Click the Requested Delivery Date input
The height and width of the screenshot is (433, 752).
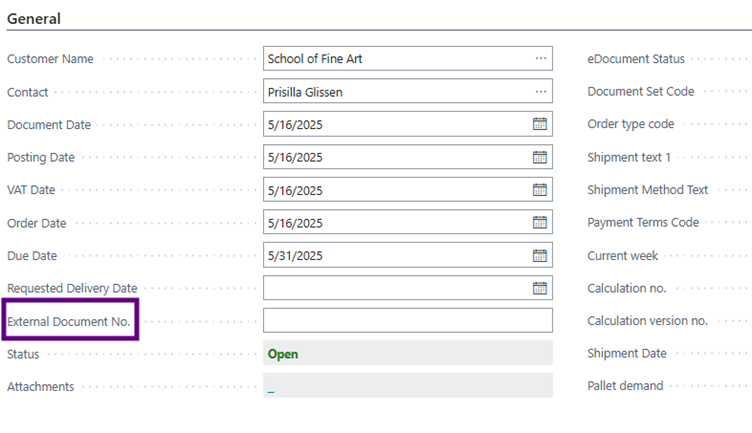[397, 288]
